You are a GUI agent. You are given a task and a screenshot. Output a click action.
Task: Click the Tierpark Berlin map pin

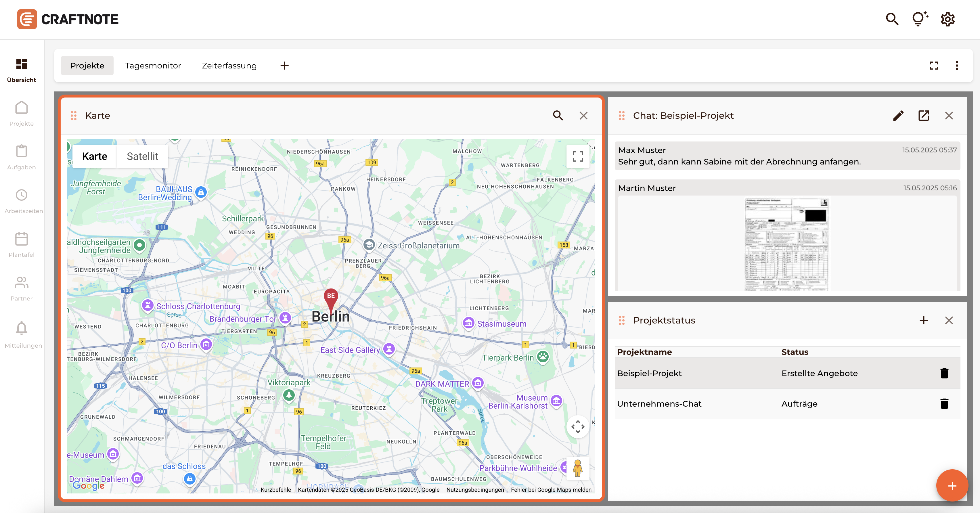click(x=543, y=357)
